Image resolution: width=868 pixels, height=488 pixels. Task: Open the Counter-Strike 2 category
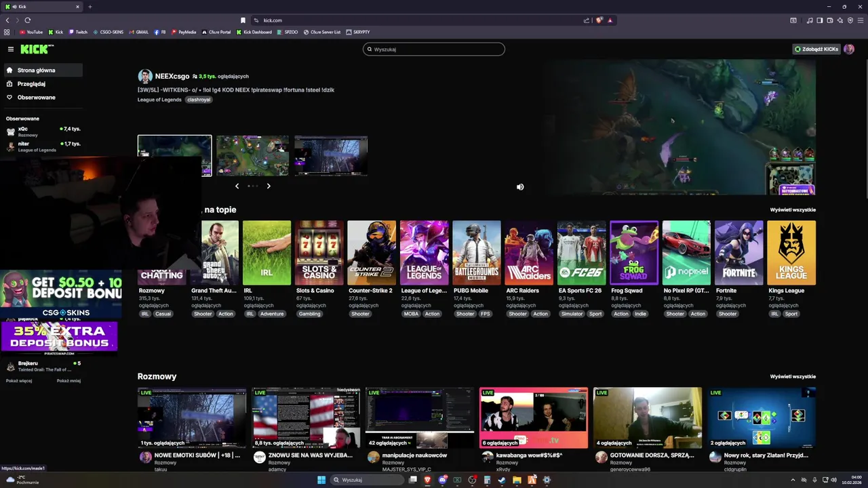pos(372,253)
